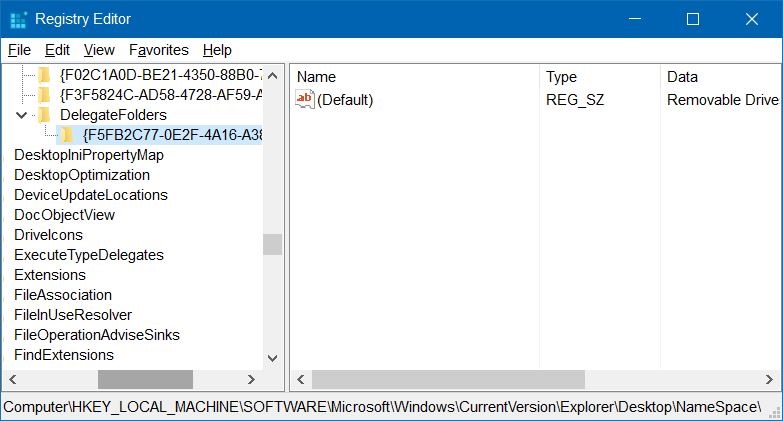Open the Edit menu
Screen dimensions: 783x421
click(x=57, y=50)
